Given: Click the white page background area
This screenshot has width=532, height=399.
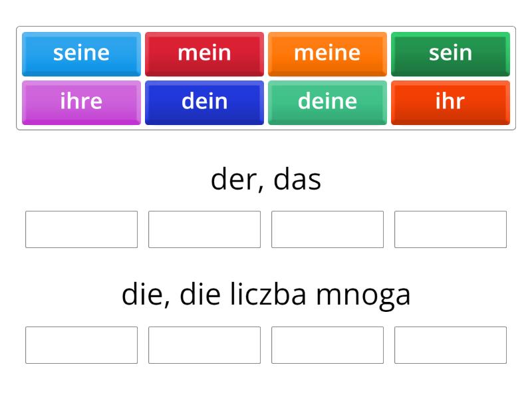Looking at the screenshot, I should tap(266, 386).
